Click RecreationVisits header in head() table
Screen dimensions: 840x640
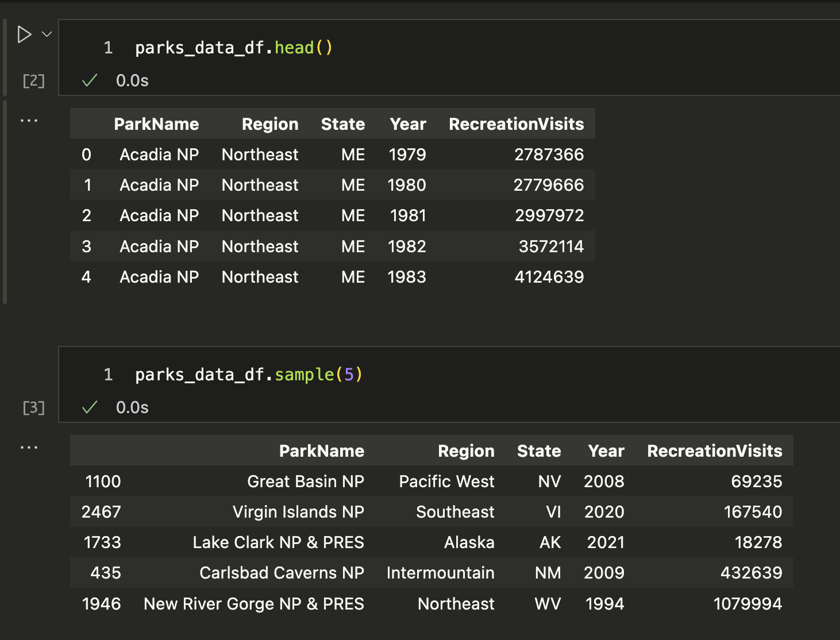[x=516, y=124]
